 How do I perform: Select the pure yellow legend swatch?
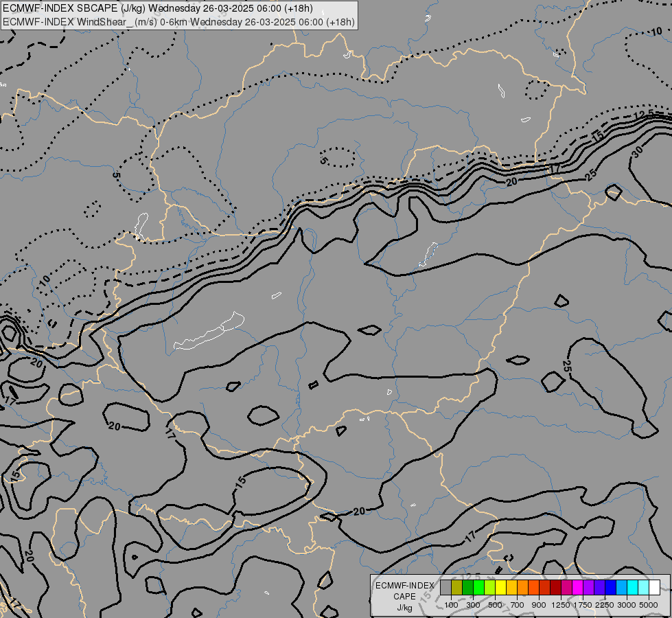point(501,588)
